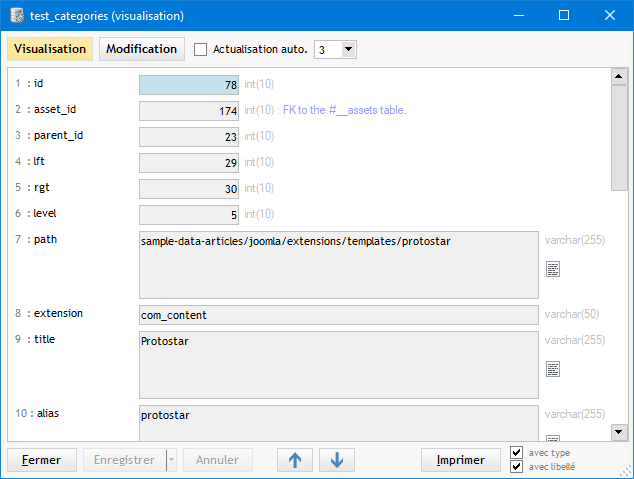The height and width of the screenshot is (479, 634).
Task: Maximize the test_categories window
Action: click(564, 16)
